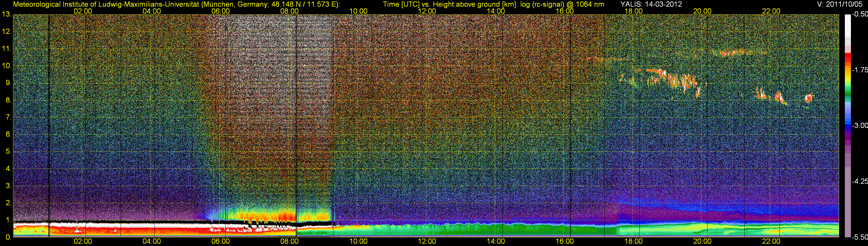Screen dimensions: 868x246
Task: Click the 11. km height axis label
Action: [x=6, y=49]
